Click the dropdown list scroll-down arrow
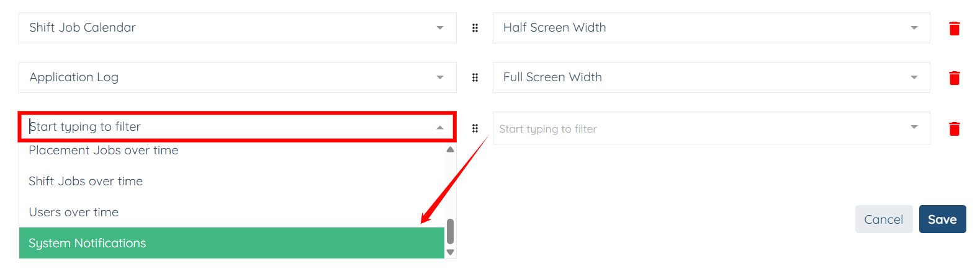Viewport: 980px width, 277px height. 451,252
